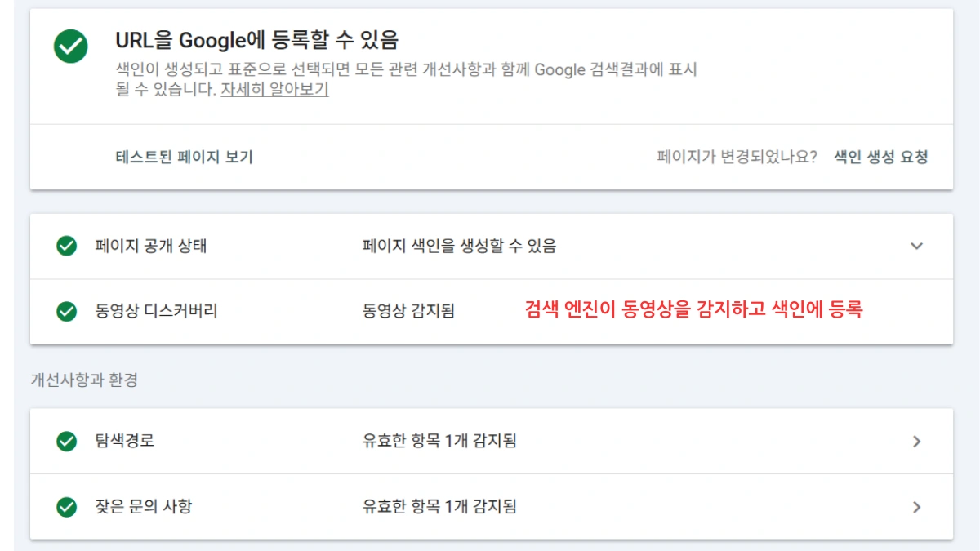The width and height of the screenshot is (980, 551).
Task: Select the green check icon beside '탐색경로'
Action: (64, 441)
